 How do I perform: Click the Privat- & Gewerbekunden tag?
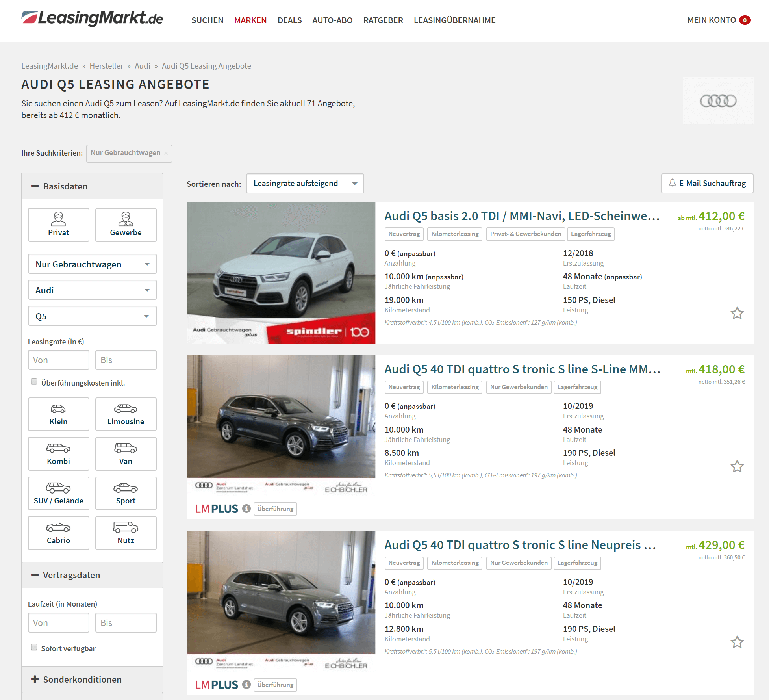coord(526,234)
